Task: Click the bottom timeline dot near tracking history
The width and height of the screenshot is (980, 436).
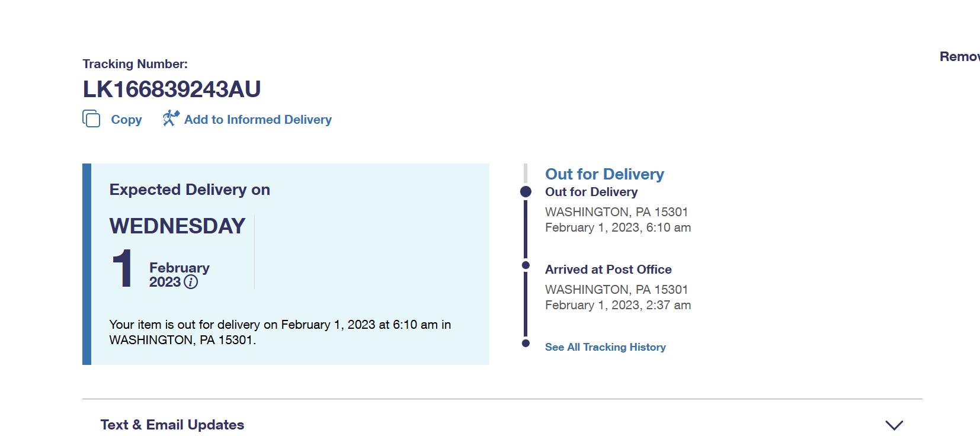Action: point(526,343)
